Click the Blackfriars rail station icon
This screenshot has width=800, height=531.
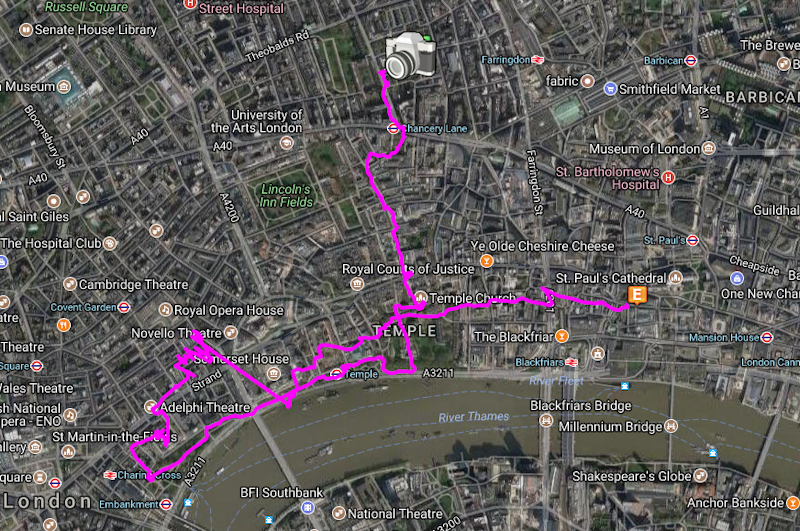pos(572,362)
